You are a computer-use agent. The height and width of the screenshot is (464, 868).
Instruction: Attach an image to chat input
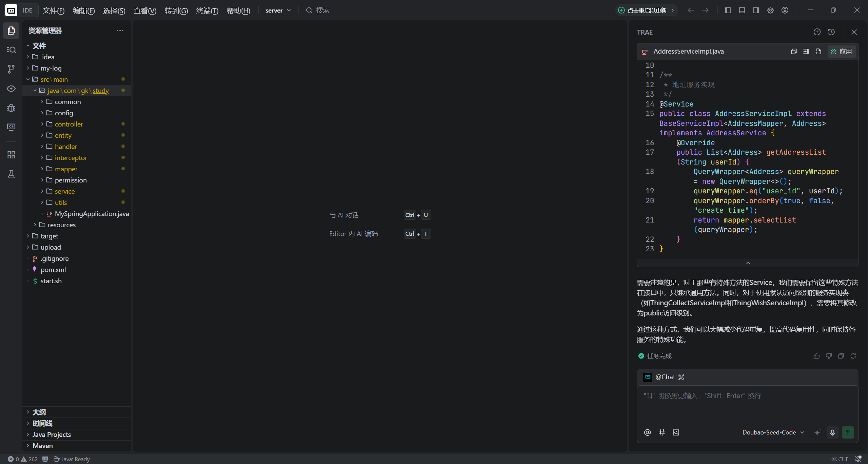pyautogui.click(x=676, y=432)
